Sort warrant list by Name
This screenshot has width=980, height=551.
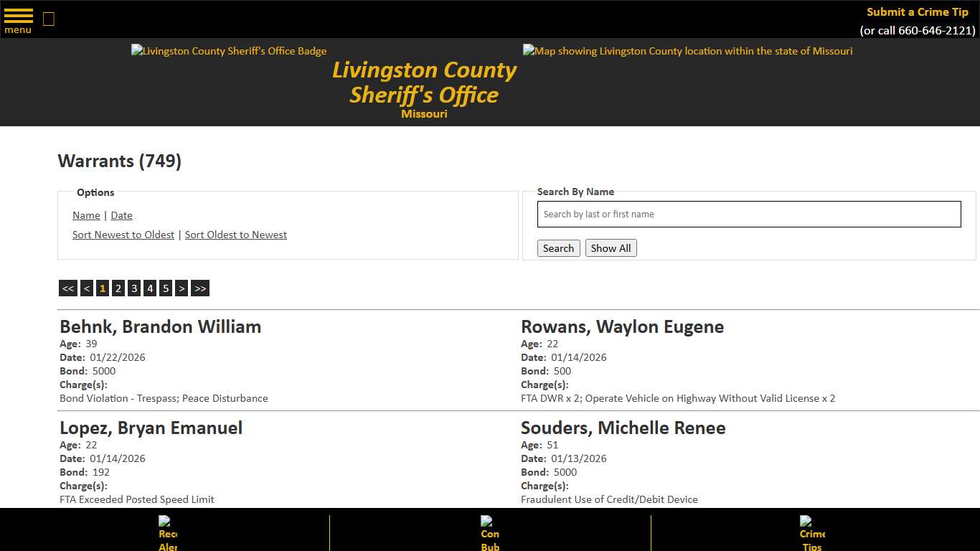[85, 215]
